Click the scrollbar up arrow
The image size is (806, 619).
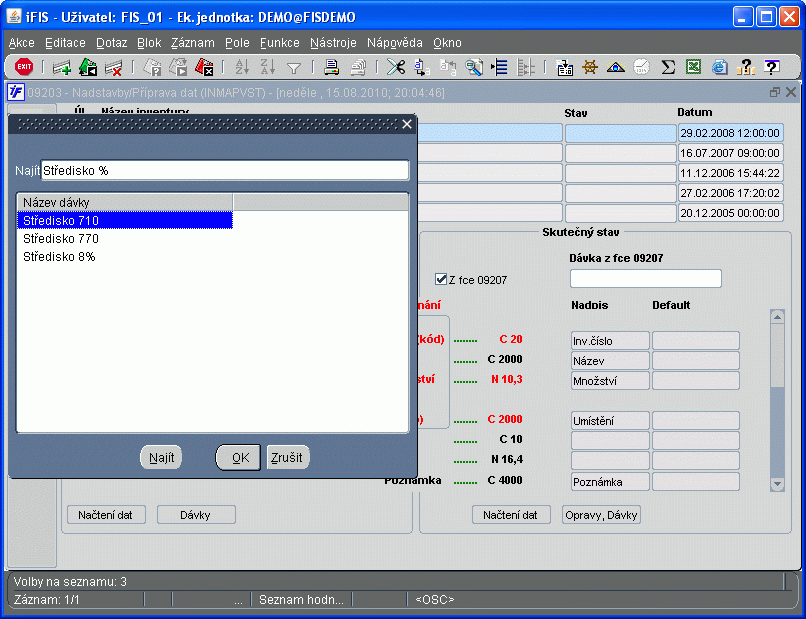(777, 317)
